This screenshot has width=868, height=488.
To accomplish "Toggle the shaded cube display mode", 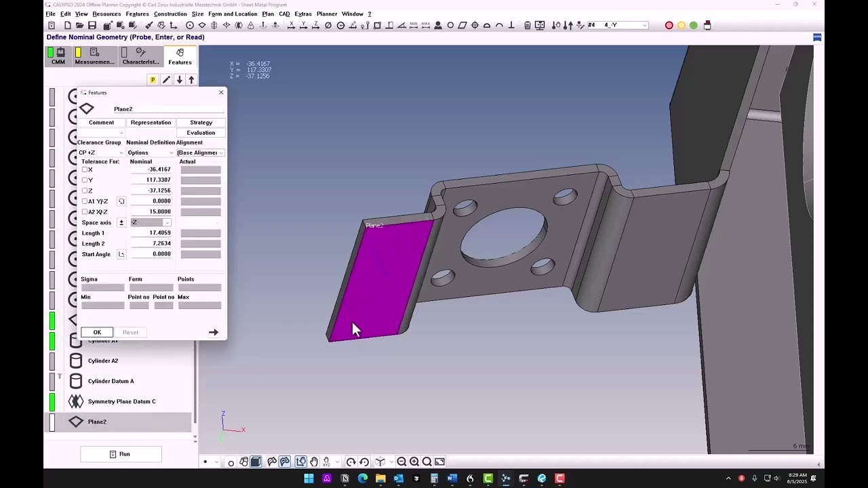I will (x=256, y=462).
